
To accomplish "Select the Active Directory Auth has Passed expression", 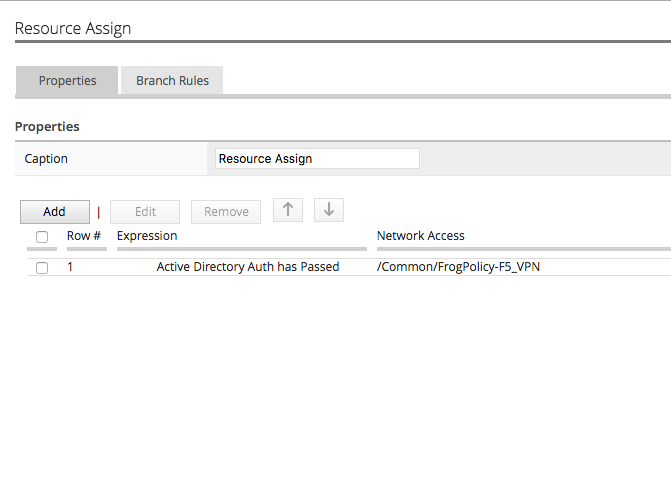I will pyautogui.click(x=248, y=267).
